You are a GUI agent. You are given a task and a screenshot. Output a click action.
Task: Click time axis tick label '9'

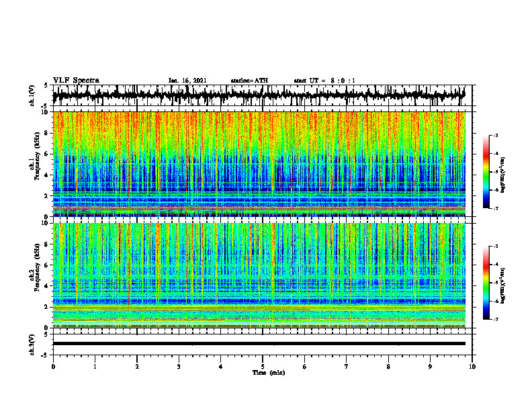pos(430,367)
